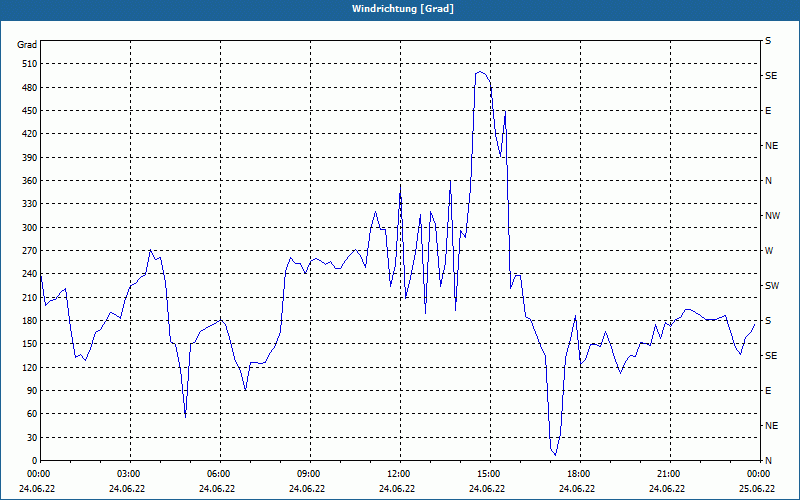This screenshot has height=500, width=800.
Task: Pick the 210 degree axis value
Action: [31, 297]
